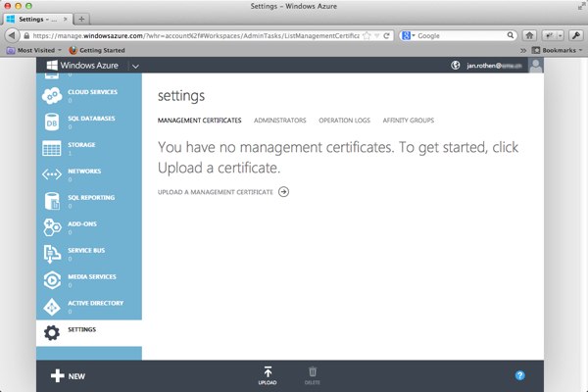The width and height of the screenshot is (588, 392).
Task: Click the Windows Azure logo
Action: 82,66
